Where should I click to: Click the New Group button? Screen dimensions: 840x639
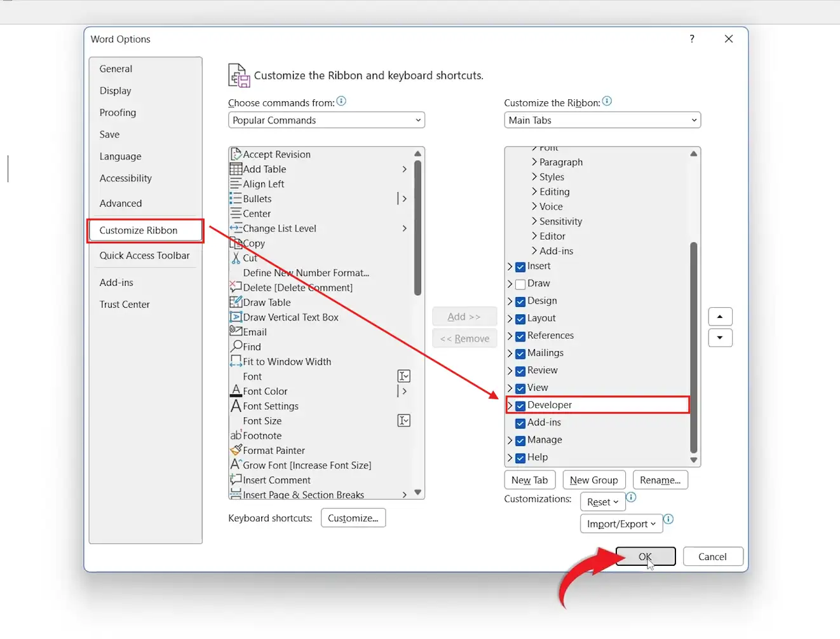click(x=594, y=480)
